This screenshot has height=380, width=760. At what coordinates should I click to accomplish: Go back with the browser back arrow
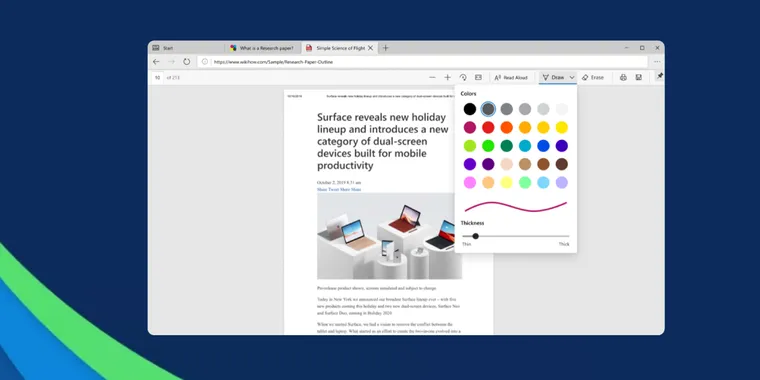pyautogui.click(x=156, y=62)
